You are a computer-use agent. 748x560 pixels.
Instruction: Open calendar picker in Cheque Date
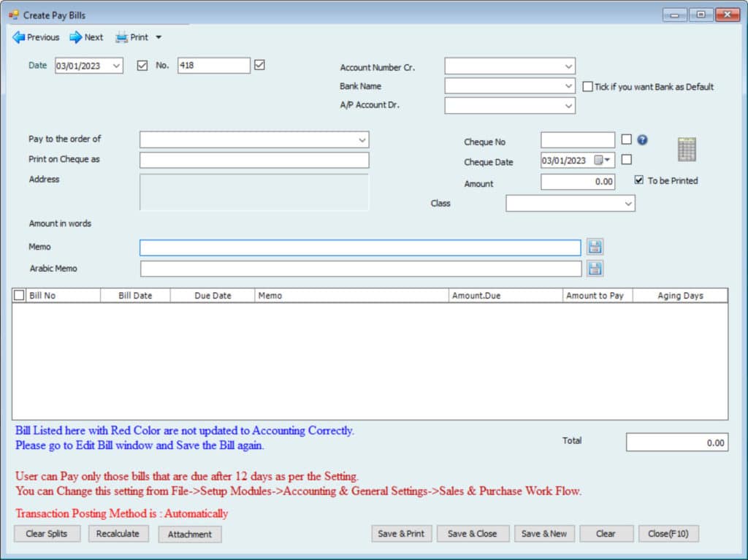pyautogui.click(x=603, y=161)
